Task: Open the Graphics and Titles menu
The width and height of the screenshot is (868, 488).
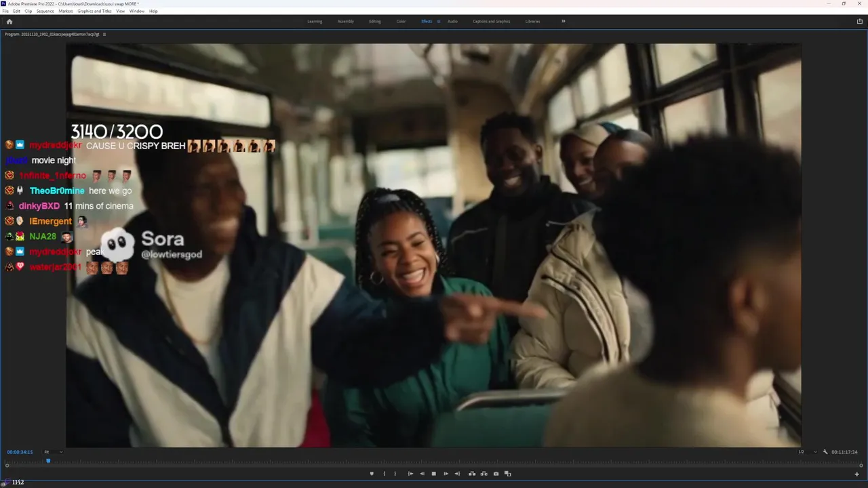Action: tap(94, 11)
